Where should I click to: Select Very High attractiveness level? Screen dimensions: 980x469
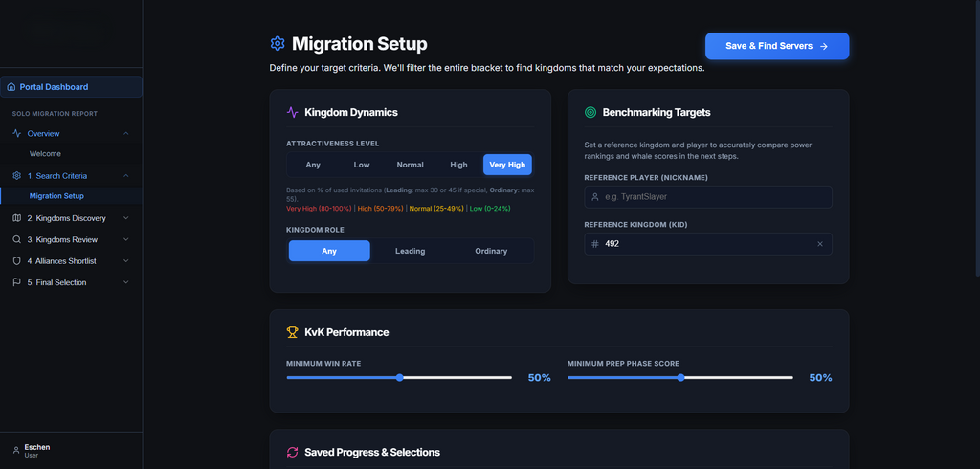click(507, 165)
